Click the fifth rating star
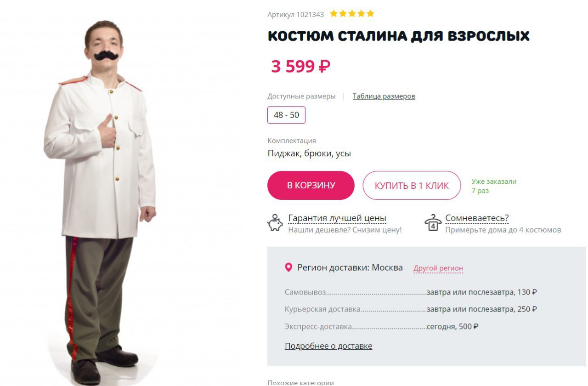 click(370, 14)
